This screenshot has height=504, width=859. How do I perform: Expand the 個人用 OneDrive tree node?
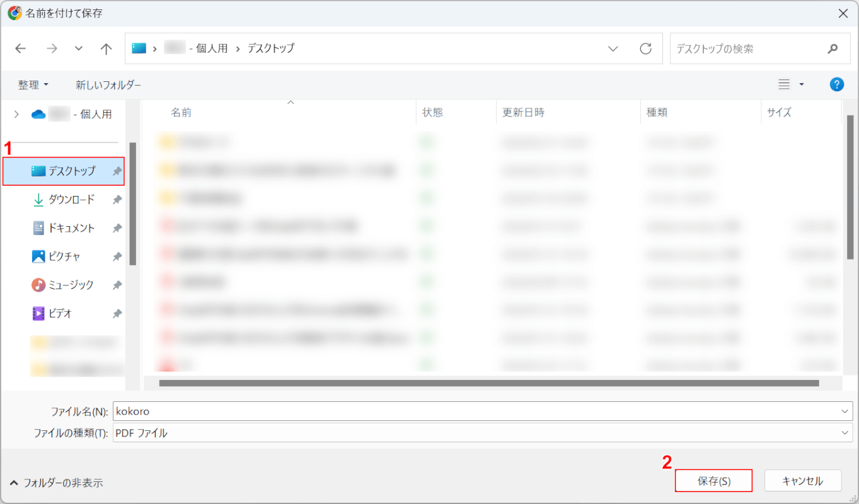16,114
